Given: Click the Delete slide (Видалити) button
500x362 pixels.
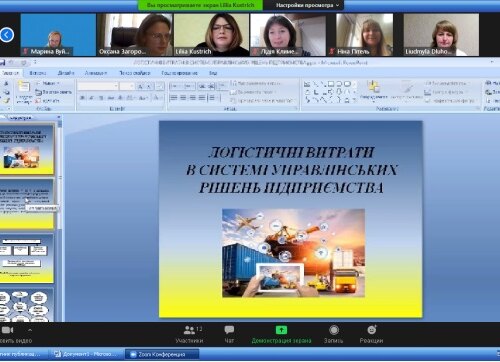Looking at the screenshot, I should click(48, 100).
